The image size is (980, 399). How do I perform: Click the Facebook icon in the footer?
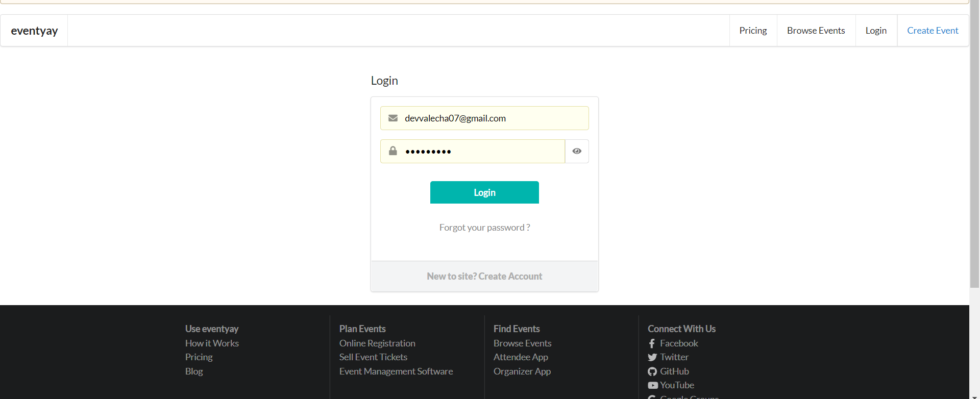(x=652, y=344)
